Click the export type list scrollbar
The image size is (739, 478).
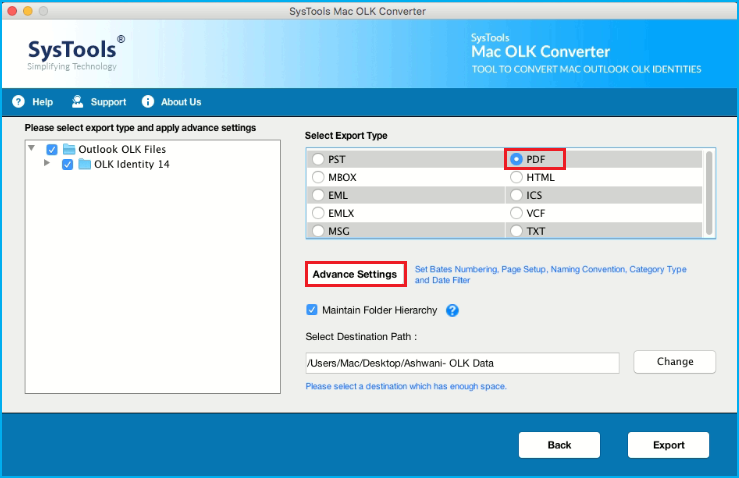click(709, 193)
